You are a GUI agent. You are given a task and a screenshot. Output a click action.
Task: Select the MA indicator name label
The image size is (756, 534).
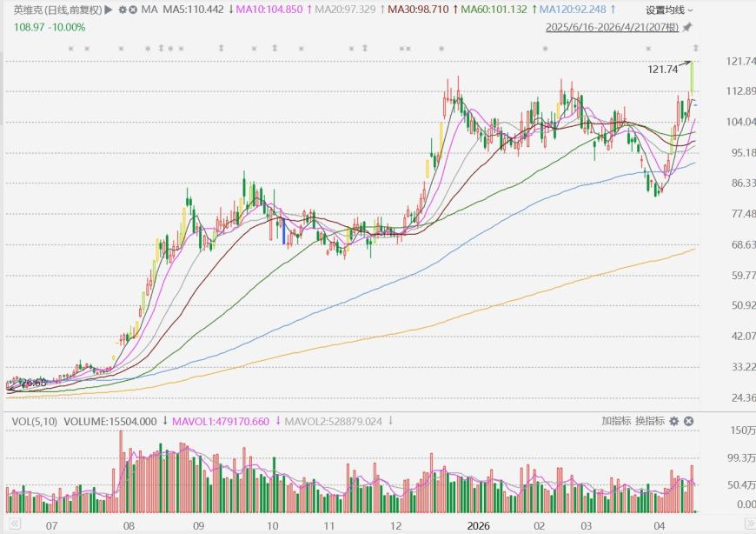click(149, 10)
